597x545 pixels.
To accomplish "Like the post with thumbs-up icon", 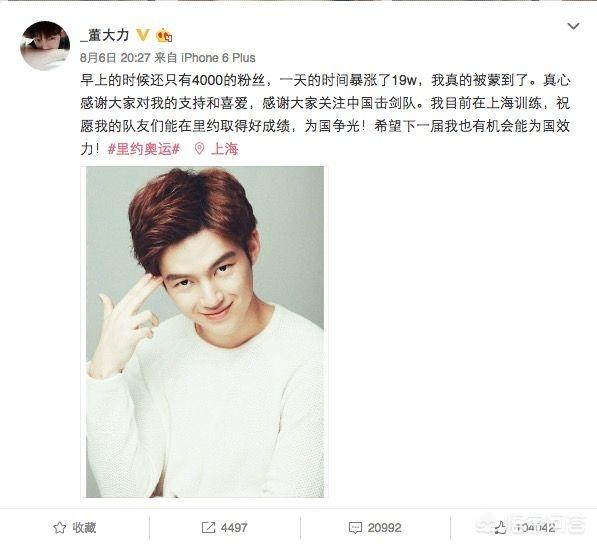I will tap(500, 528).
